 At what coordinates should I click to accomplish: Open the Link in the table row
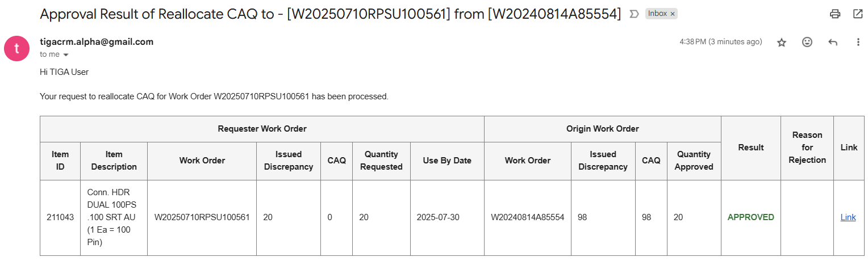click(x=848, y=217)
